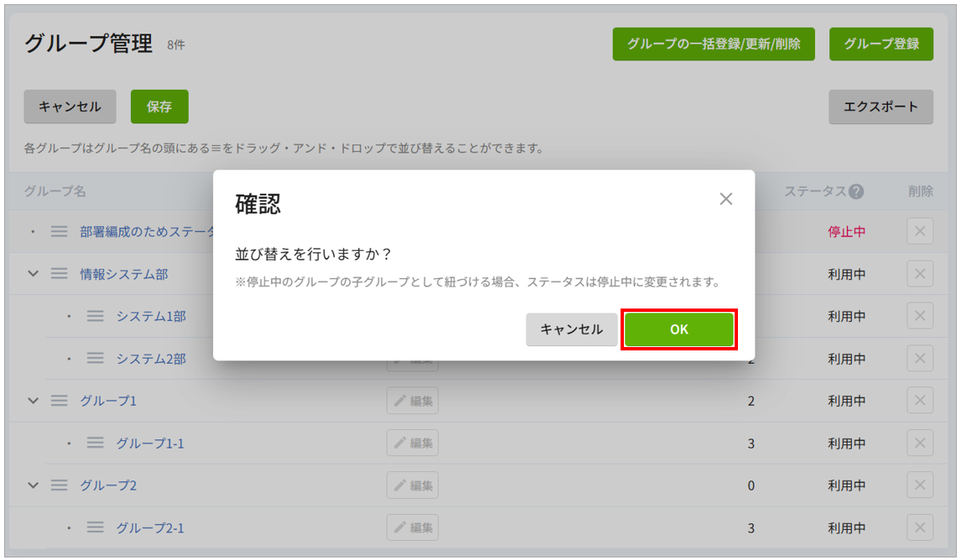Delete グループ1-1 with its X icon
961x560 pixels.
pyautogui.click(x=920, y=443)
